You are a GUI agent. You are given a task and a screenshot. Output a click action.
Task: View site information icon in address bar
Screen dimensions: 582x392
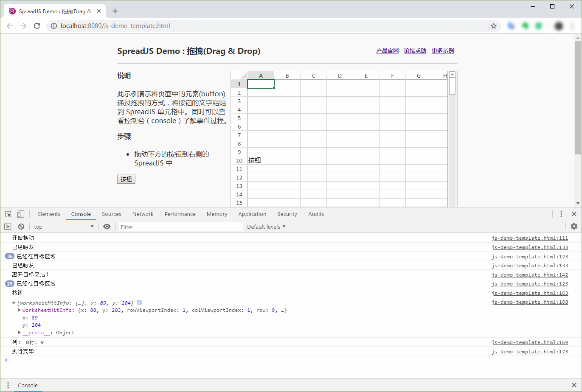point(54,26)
